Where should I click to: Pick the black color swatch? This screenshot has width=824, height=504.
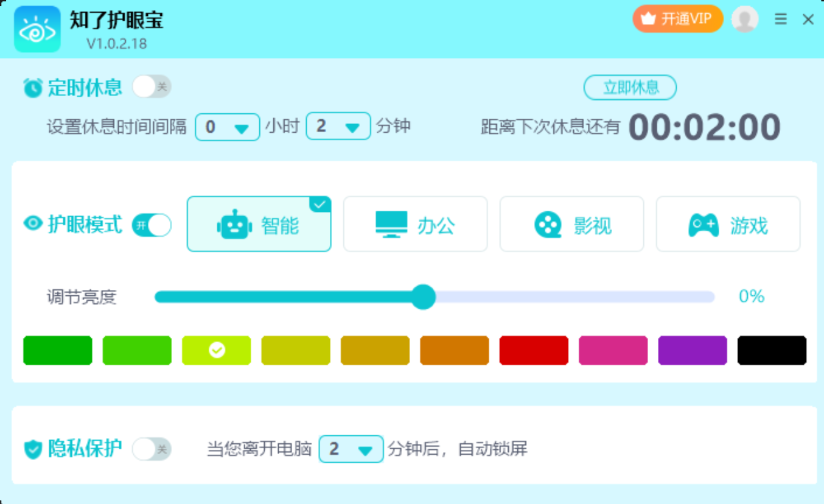(771, 351)
